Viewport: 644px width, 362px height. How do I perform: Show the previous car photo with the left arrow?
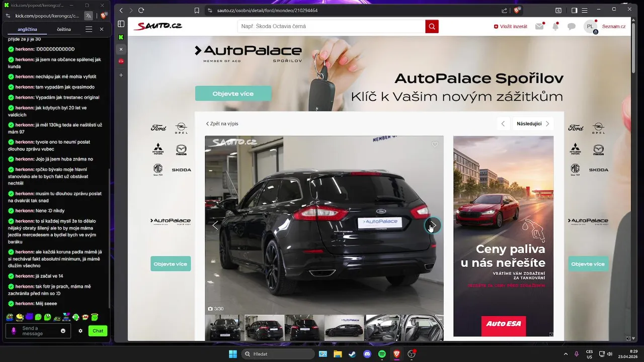(215, 225)
